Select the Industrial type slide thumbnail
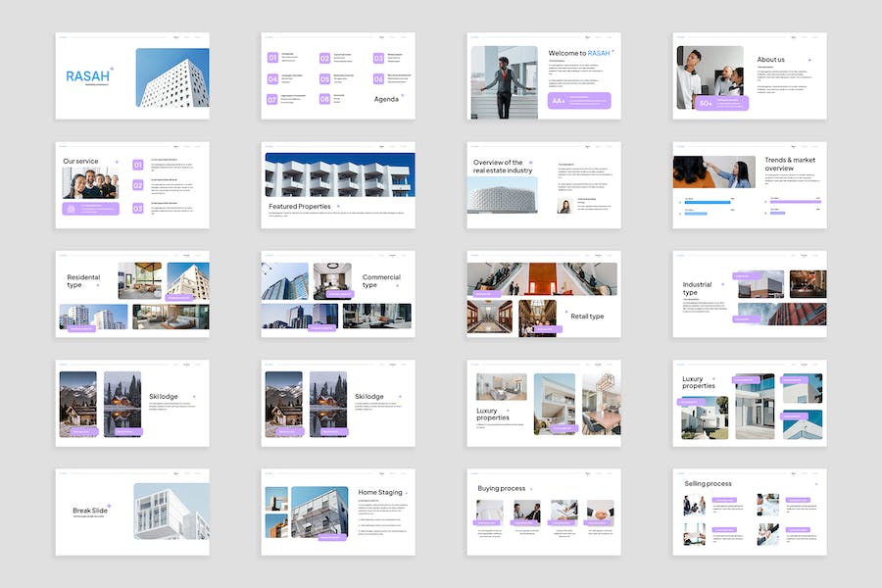 (x=750, y=294)
